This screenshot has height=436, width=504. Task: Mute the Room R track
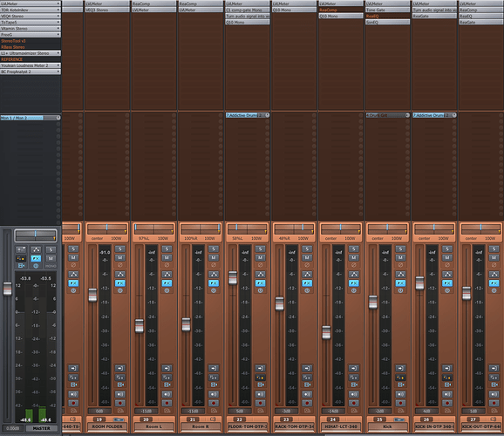coord(214,257)
